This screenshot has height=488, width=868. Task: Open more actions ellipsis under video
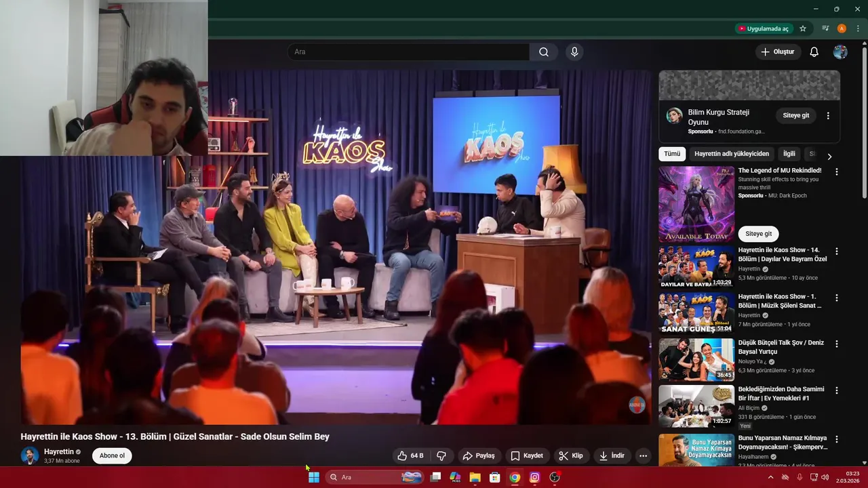[x=643, y=455]
